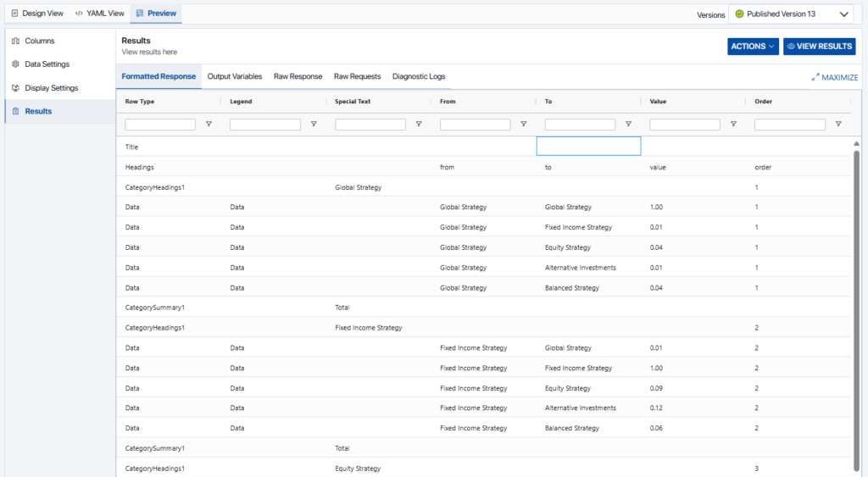Focus the From filter input
This screenshot has height=477, width=868.
pyautogui.click(x=475, y=125)
